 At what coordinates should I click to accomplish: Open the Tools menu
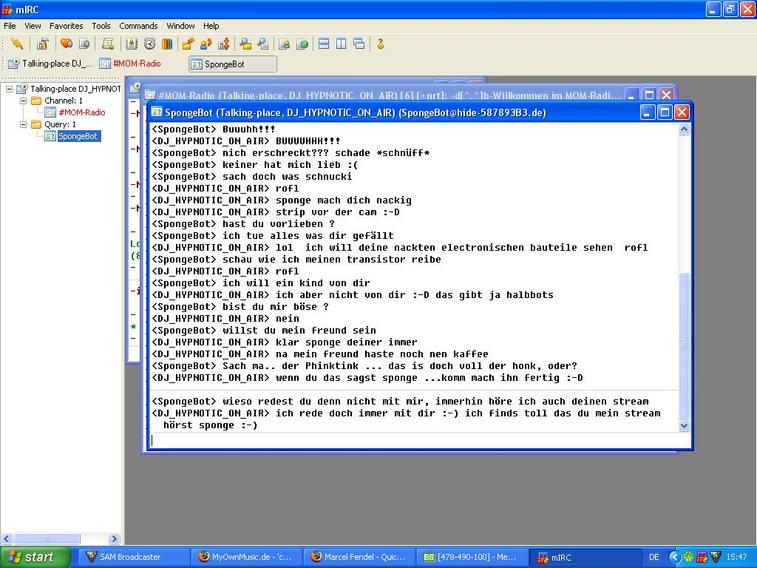point(101,26)
